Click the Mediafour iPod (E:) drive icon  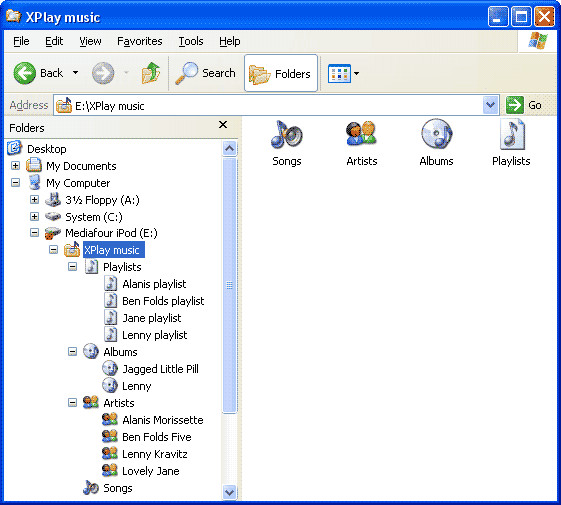point(53,233)
